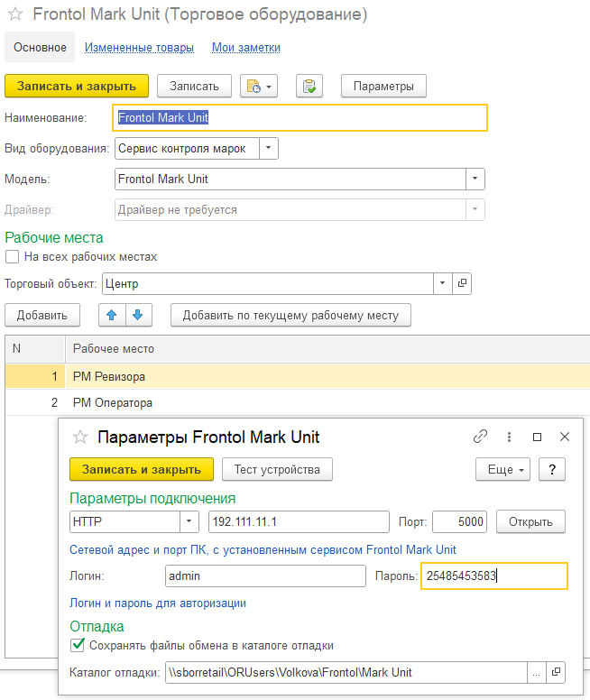Star the Параметры Frontol Mark Unit dialog
The image size is (590, 700).
[x=80, y=437]
